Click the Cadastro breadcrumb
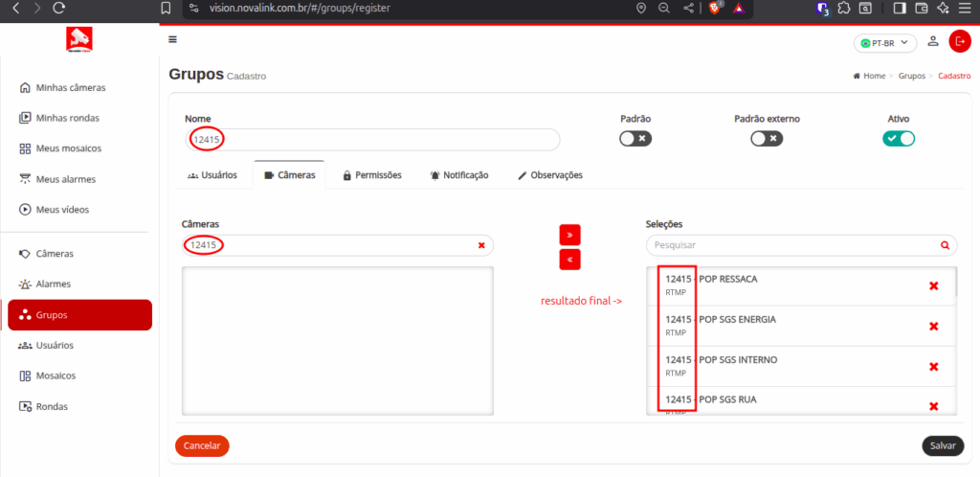Image resolution: width=980 pixels, height=477 pixels. 954,76
